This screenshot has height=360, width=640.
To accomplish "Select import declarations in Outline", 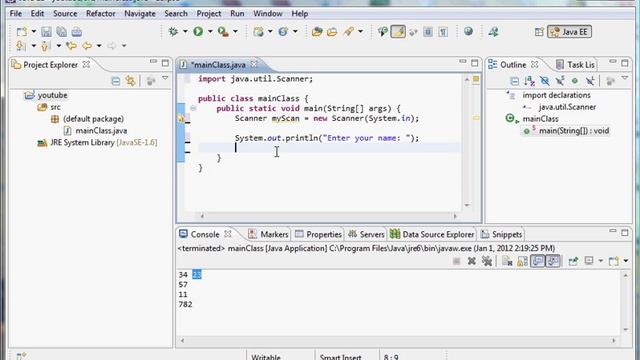I will 556,95.
